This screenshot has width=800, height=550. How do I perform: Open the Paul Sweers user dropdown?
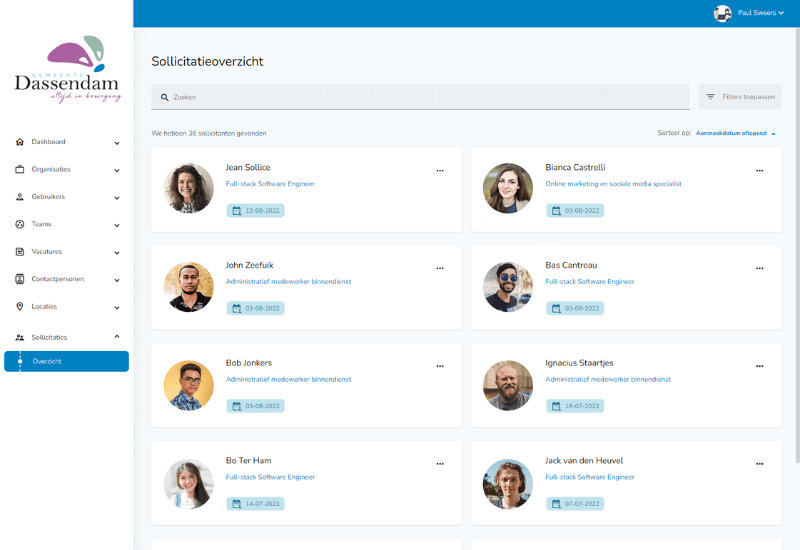tap(749, 13)
